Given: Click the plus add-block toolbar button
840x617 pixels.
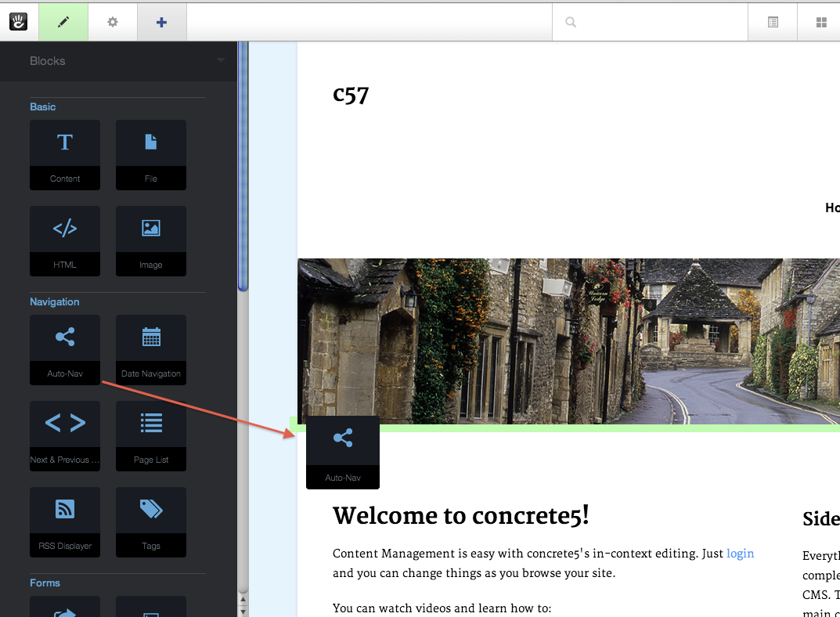Looking at the screenshot, I should coord(162,22).
